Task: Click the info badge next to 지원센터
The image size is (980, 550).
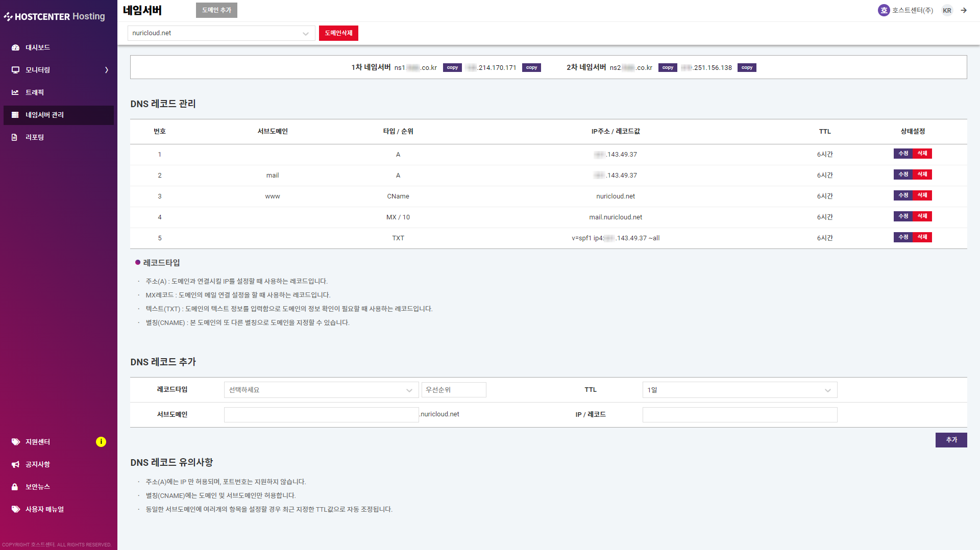Action: (101, 442)
